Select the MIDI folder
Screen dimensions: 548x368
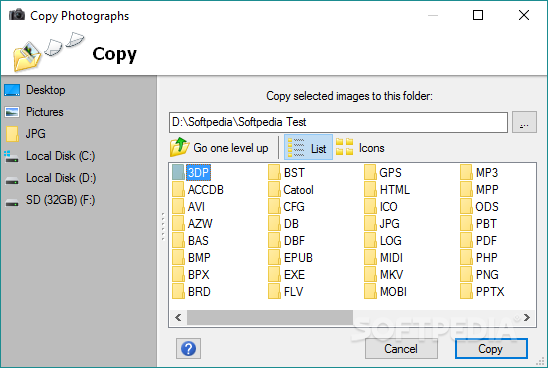[x=384, y=258]
